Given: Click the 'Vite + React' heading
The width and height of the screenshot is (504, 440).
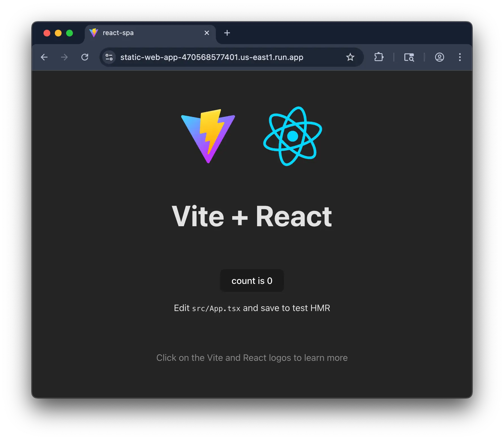Looking at the screenshot, I should point(252,216).
